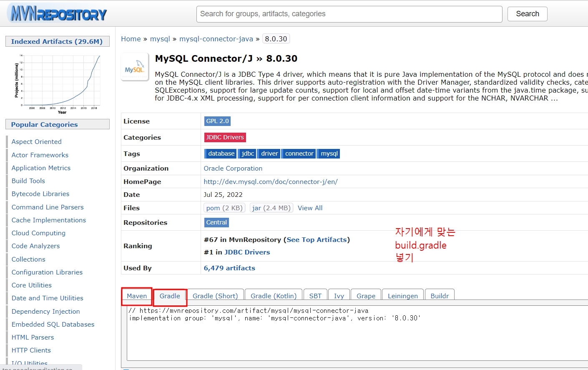This screenshot has width=588, height=370.
Task: Switch to the Gradle tab
Action: pos(170,296)
